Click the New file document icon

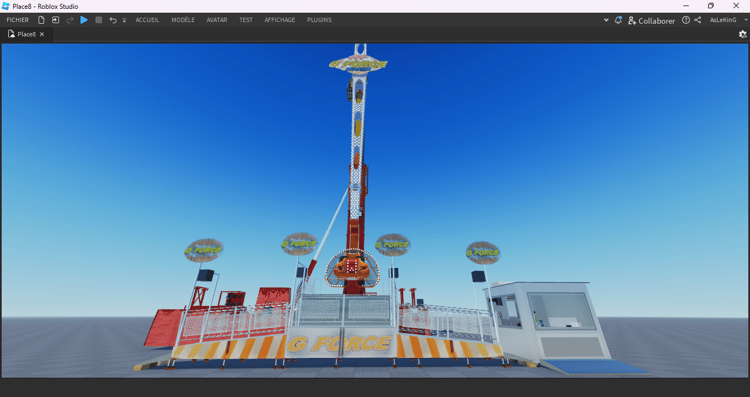(41, 20)
